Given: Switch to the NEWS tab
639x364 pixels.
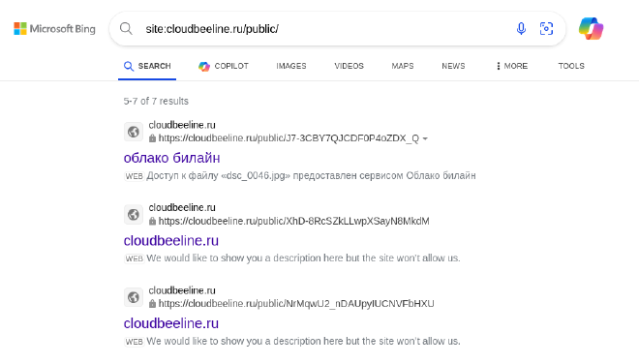Looking at the screenshot, I should 453,66.
